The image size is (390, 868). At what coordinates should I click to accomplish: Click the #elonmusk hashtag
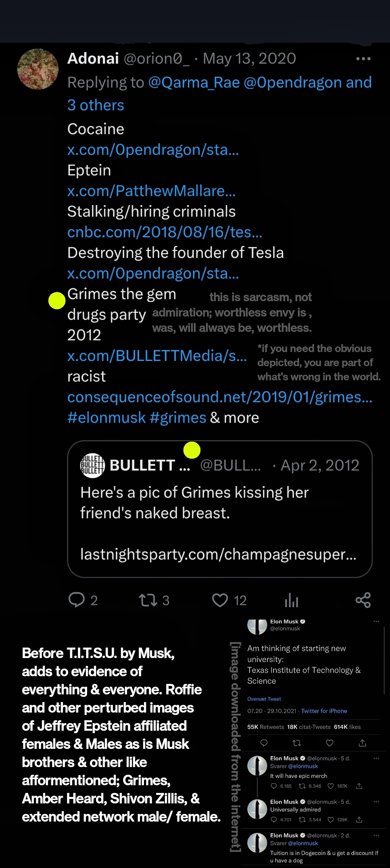[106, 417]
